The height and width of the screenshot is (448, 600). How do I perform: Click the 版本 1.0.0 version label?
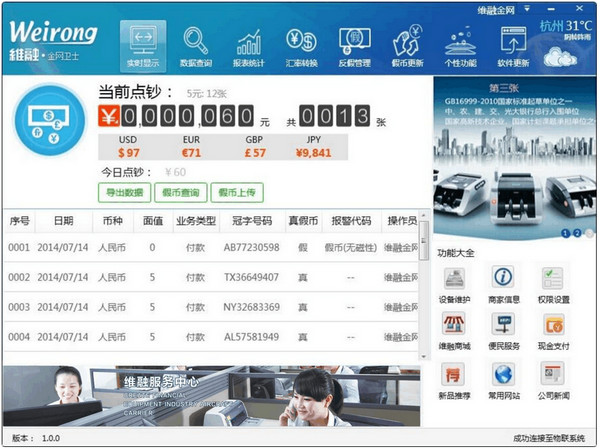pos(36,438)
